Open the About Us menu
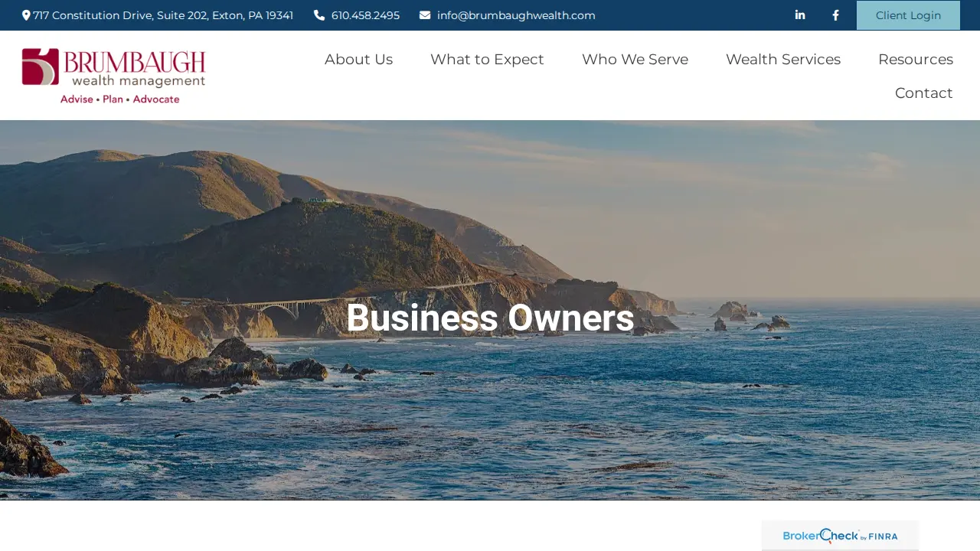 tap(358, 59)
